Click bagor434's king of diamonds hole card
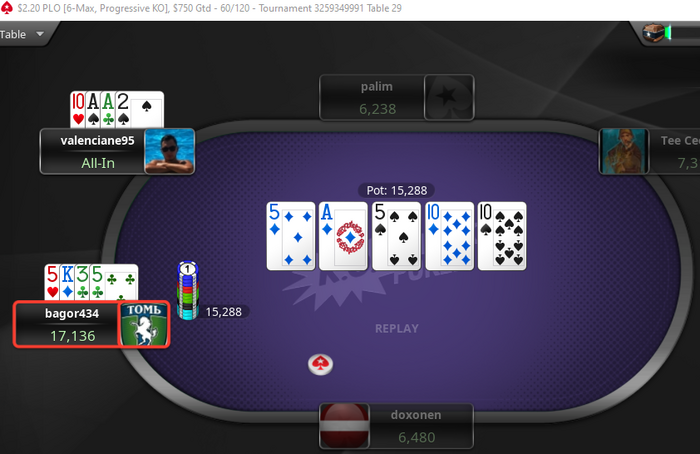 [67, 282]
